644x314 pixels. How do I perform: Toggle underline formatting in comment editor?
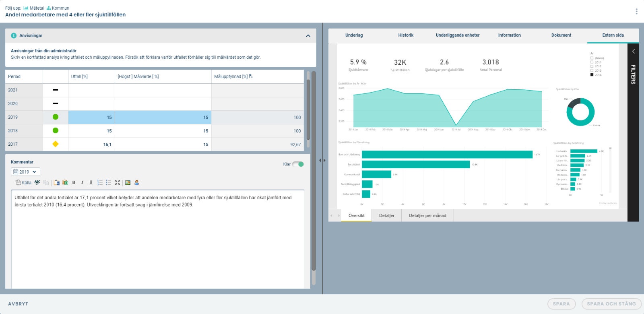tap(91, 183)
